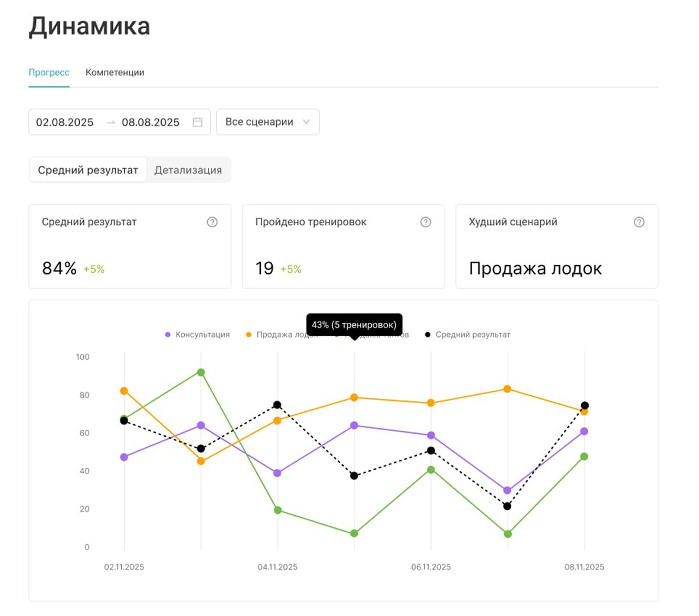Click help icon on Худший сценарий card

[639, 222]
